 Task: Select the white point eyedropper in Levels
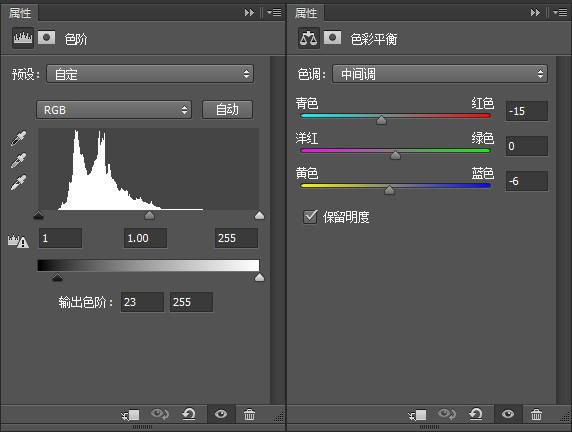click(18, 182)
